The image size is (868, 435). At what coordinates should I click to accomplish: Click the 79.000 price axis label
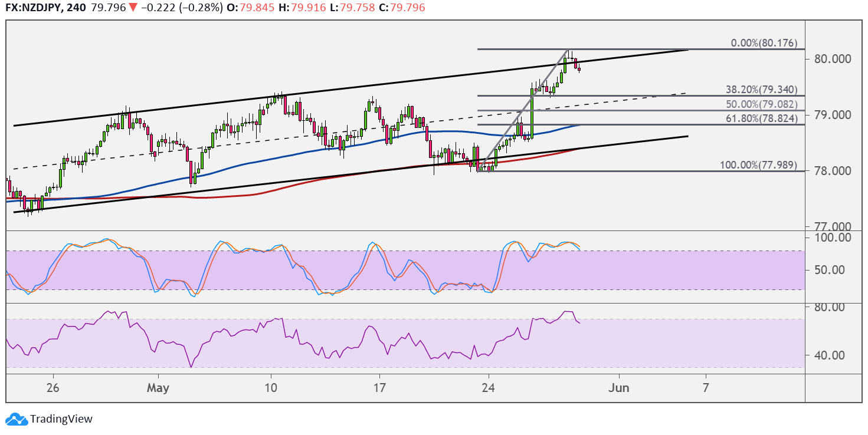point(832,114)
